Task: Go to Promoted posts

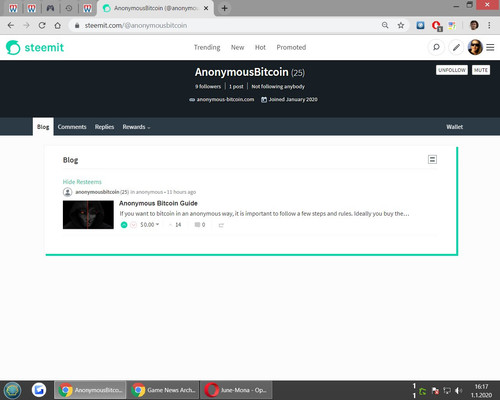Action: point(291,47)
